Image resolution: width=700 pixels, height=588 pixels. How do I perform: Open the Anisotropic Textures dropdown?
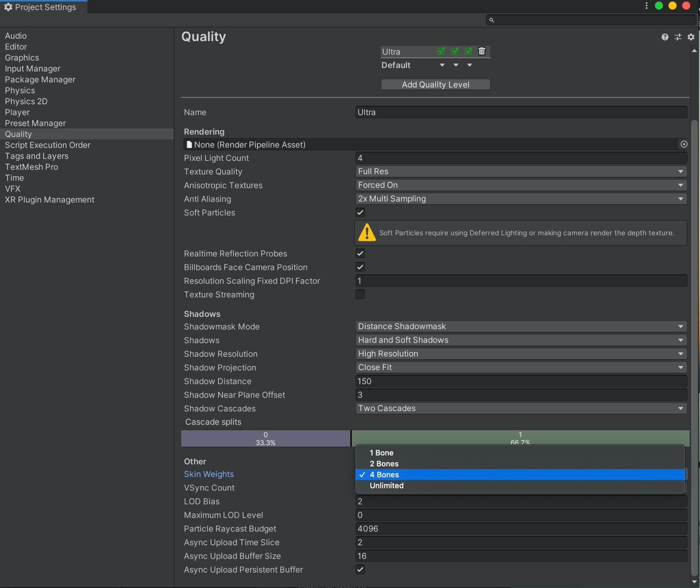click(521, 185)
